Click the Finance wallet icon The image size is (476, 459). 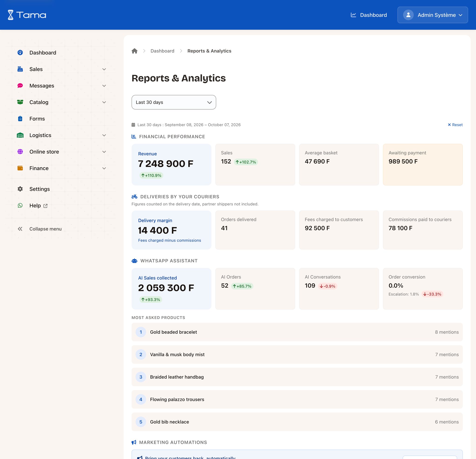point(20,168)
